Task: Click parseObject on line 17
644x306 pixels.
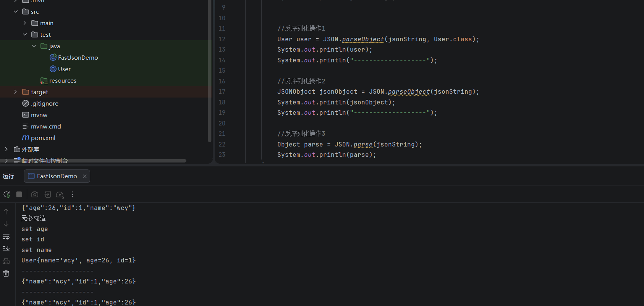Action: coord(409,91)
